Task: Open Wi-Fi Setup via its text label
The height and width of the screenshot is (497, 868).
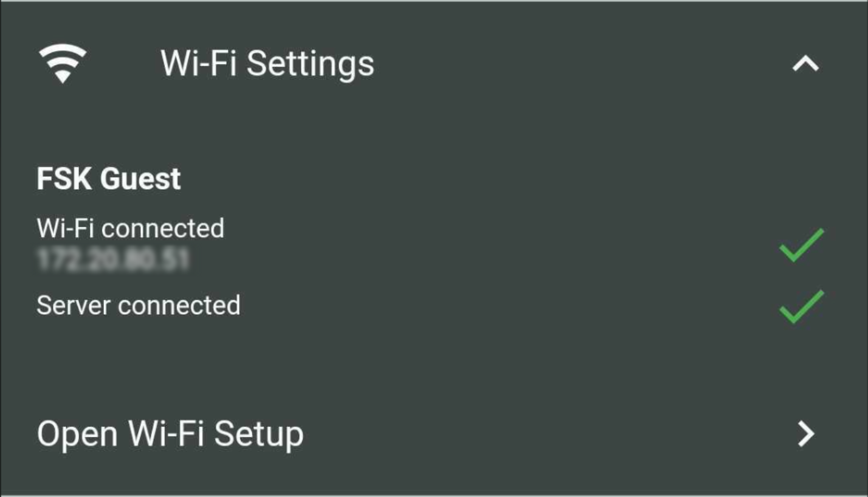Action: (x=170, y=434)
